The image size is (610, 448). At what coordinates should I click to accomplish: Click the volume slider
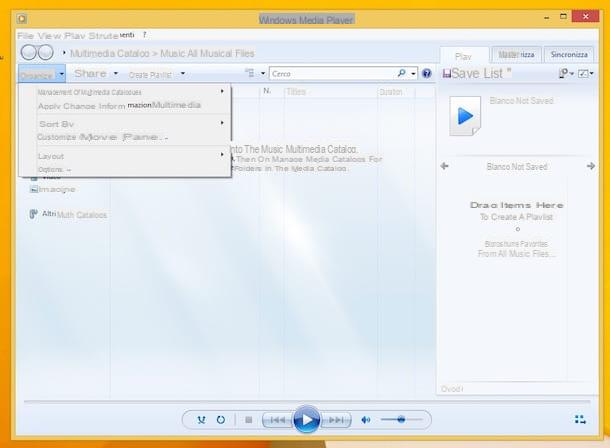pyautogui.click(x=401, y=419)
